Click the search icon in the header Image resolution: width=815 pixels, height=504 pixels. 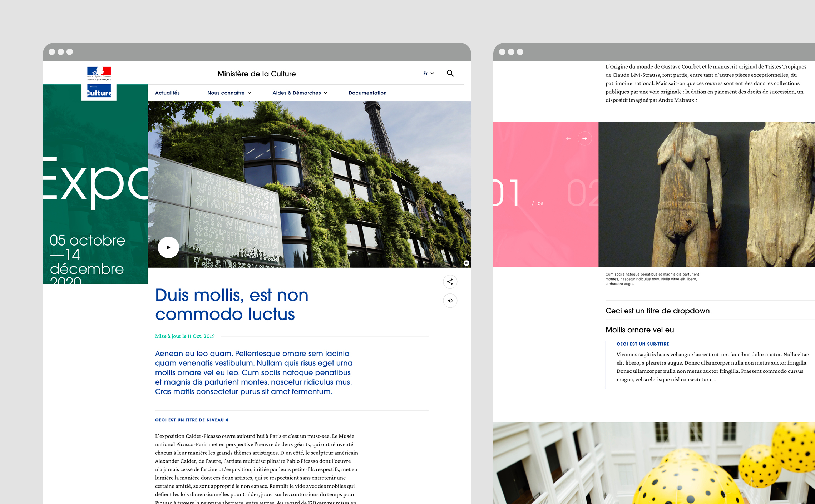(x=450, y=73)
